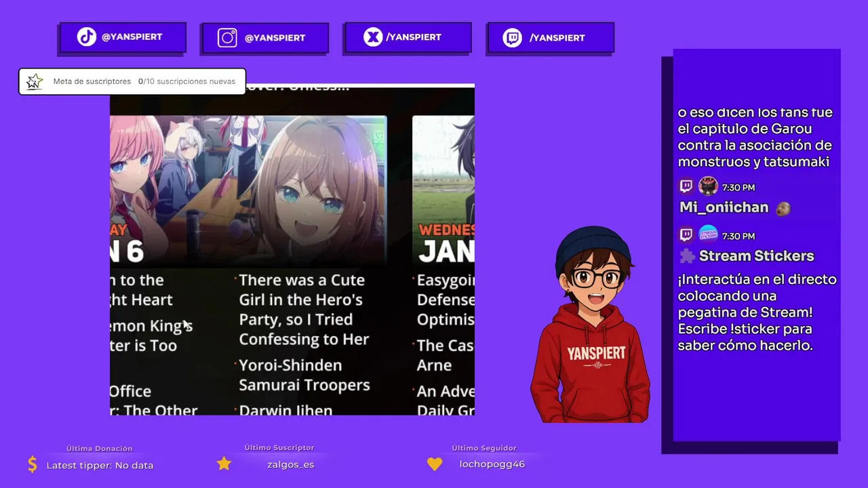Click Stream Stickers avatar icon
Image resolution: width=868 pixels, height=488 pixels.
pyautogui.click(x=708, y=235)
